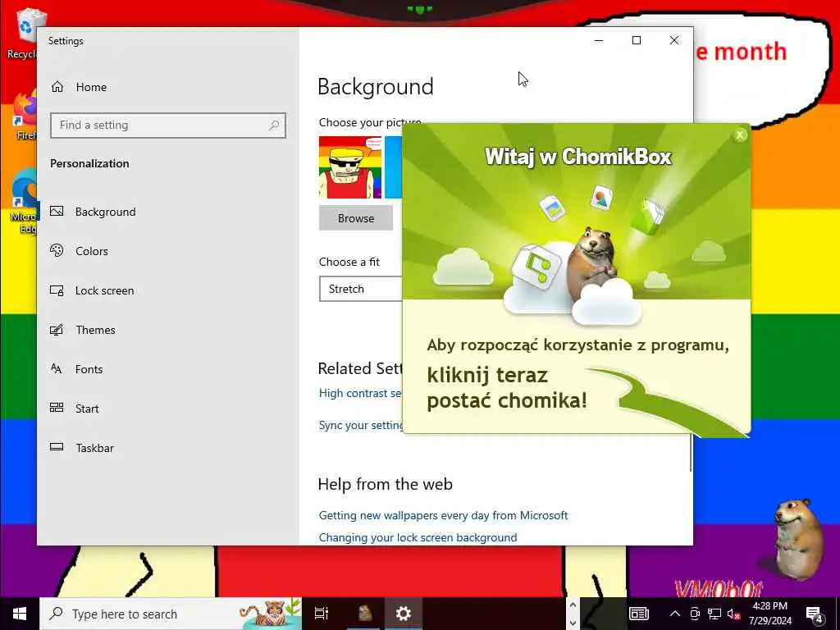Screen dimensions: 840x630
Task: Open Changing your lock screen background link
Action: (418, 537)
